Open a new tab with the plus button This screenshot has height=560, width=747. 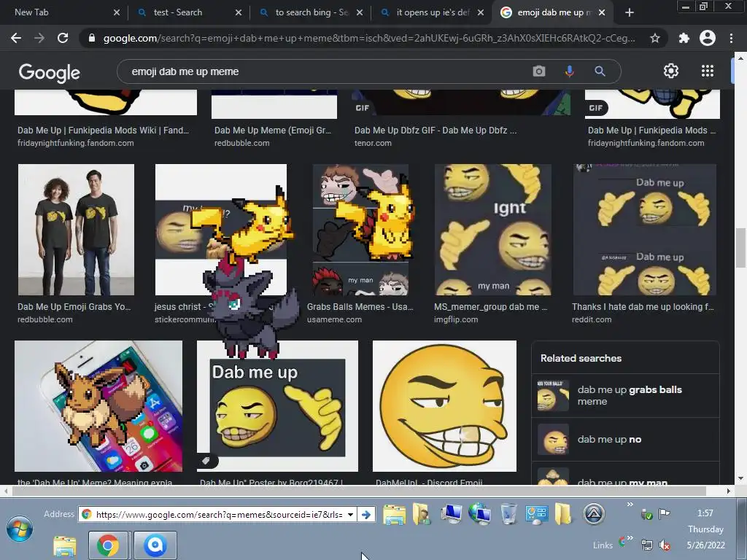point(630,12)
